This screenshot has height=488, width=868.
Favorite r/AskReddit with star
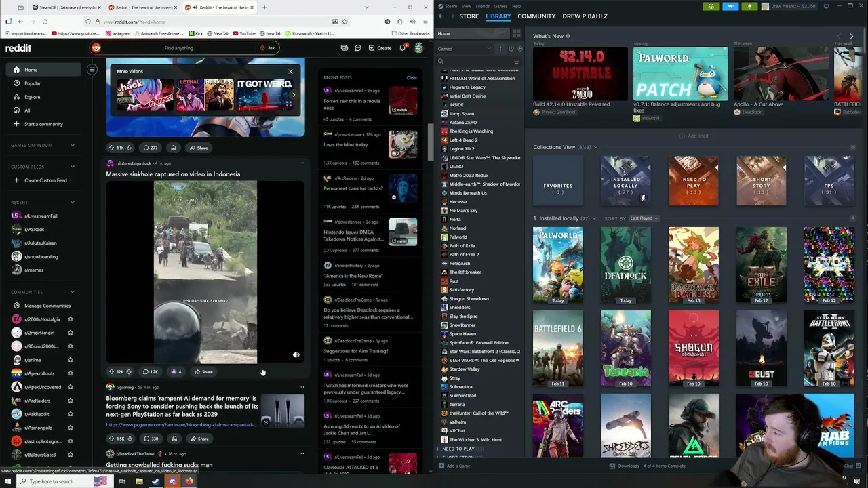tap(70, 414)
